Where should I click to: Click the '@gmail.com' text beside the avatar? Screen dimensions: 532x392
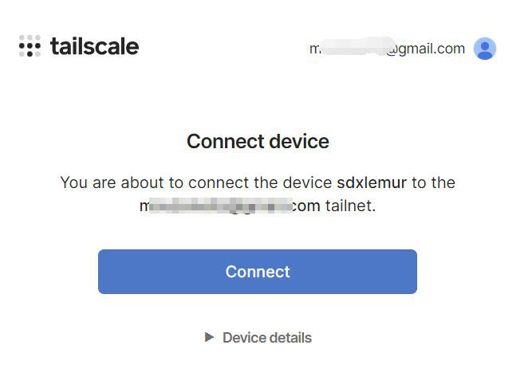(426, 49)
